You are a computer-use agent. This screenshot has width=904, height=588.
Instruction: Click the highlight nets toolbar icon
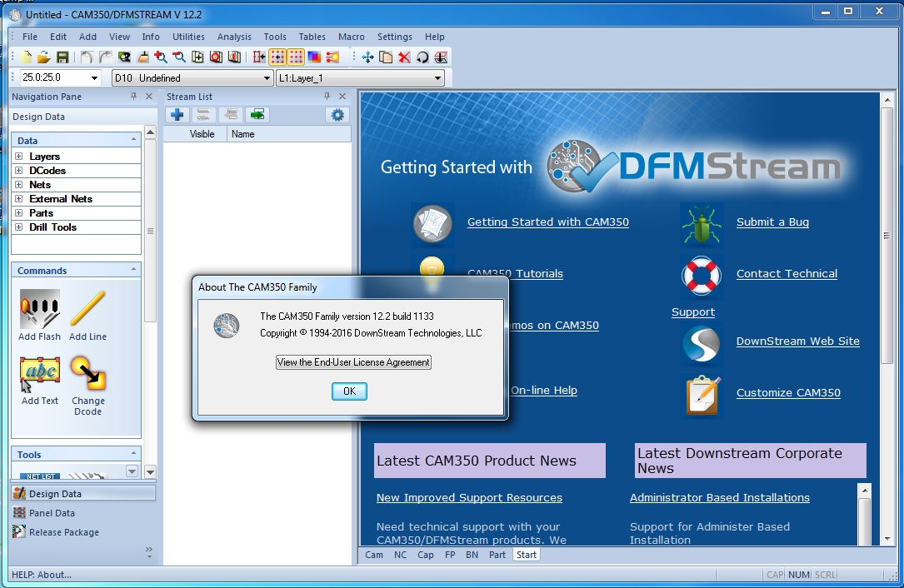pyautogui.click(x=332, y=57)
